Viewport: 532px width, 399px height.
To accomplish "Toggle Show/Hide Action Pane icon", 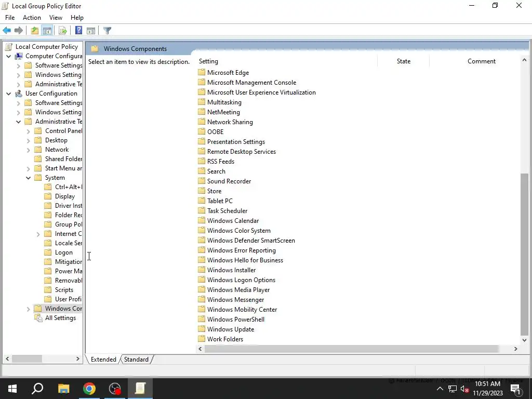I will pos(91,31).
